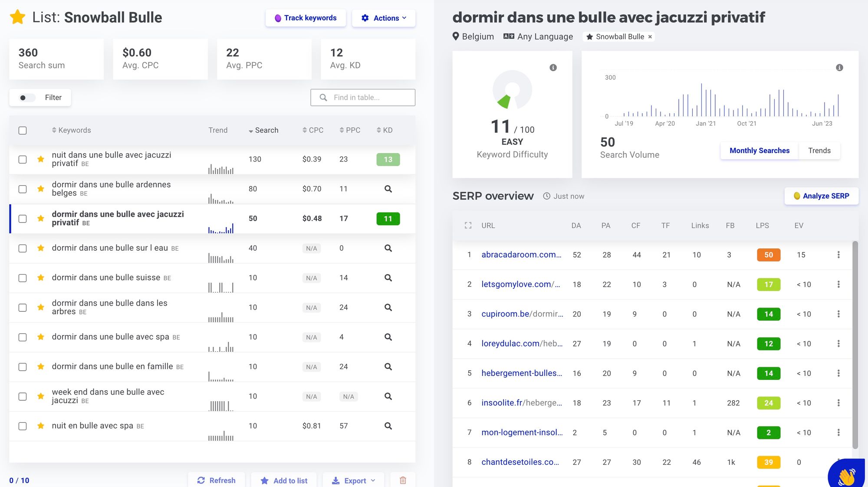Click the delete trash icon at bottom

coord(403,480)
